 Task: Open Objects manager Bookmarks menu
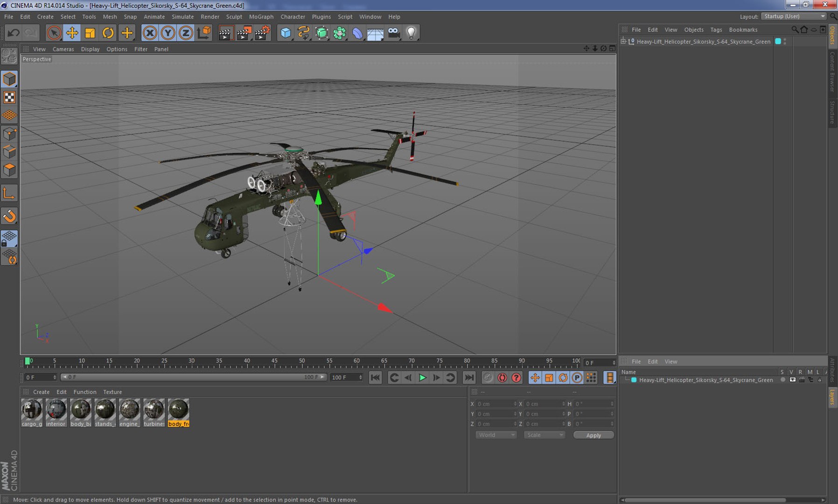coord(743,29)
